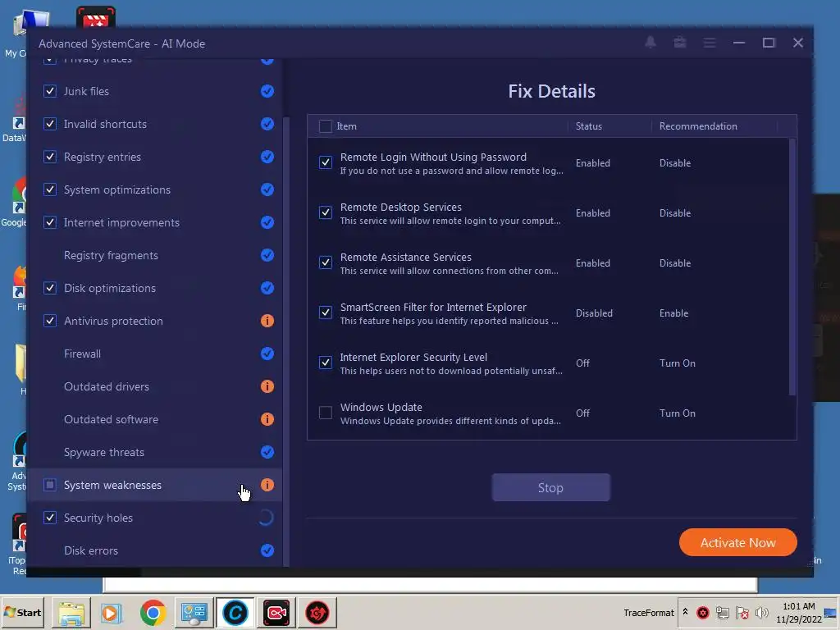The height and width of the screenshot is (630, 840).
Task: Open the screen recorder taskbar icon
Action: tap(276, 612)
